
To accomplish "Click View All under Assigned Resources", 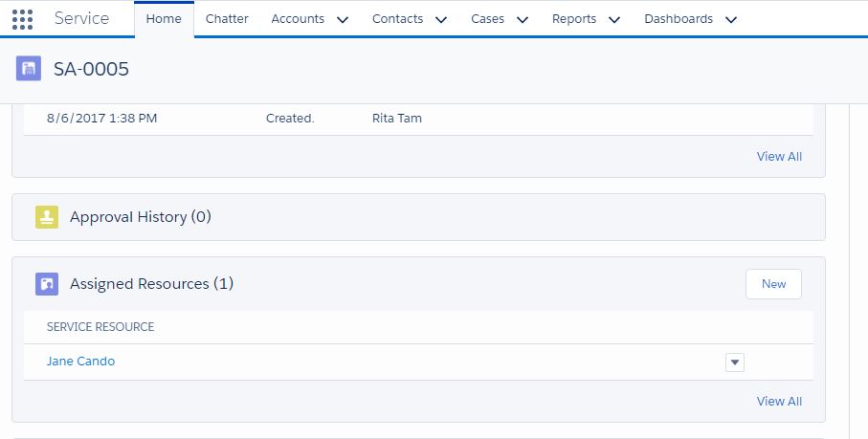I will [779, 401].
